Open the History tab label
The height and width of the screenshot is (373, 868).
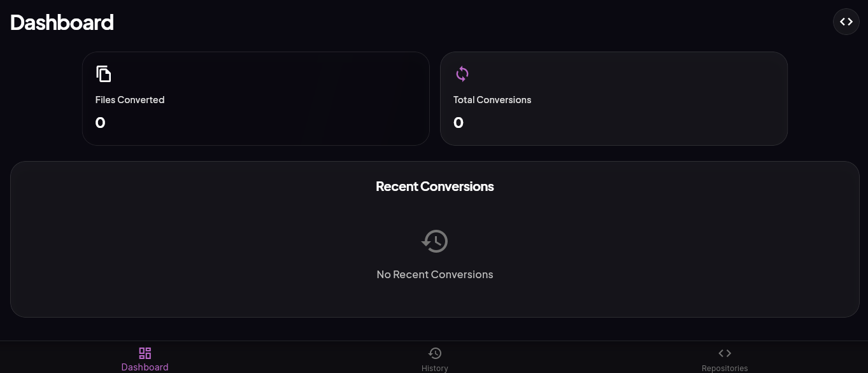pos(435,368)
